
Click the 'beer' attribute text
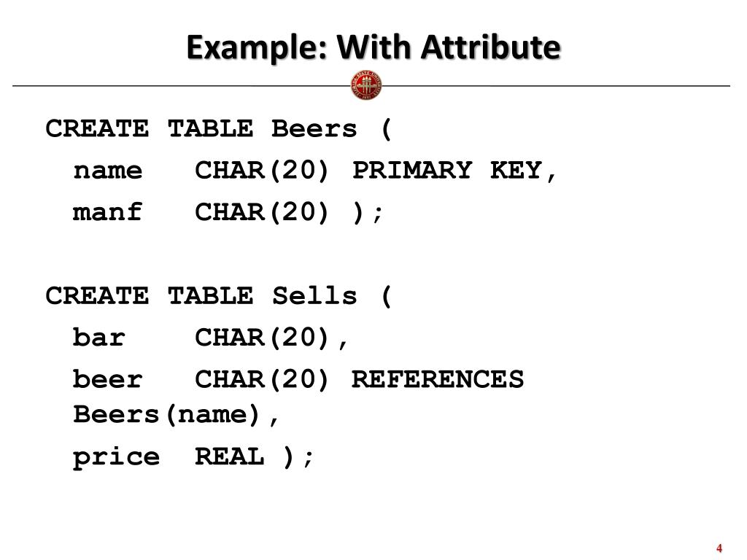click(x=108, y=379)
